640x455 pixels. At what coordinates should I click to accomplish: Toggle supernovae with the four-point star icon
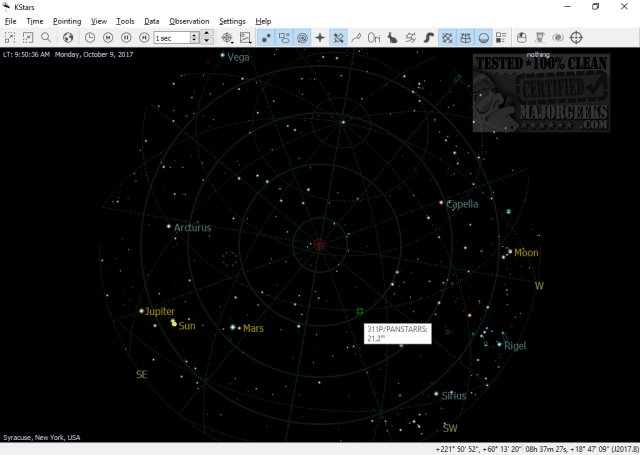(x=320, y=38)
